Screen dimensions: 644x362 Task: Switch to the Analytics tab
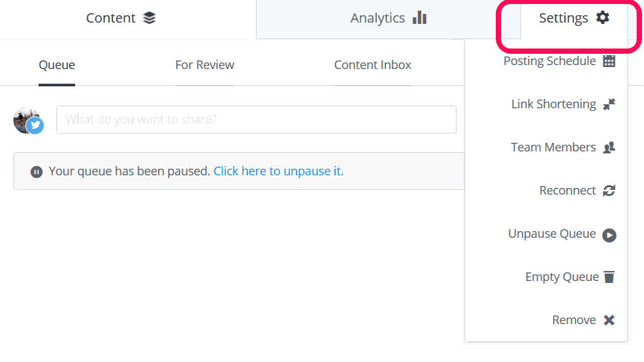[x=388, y=19]
